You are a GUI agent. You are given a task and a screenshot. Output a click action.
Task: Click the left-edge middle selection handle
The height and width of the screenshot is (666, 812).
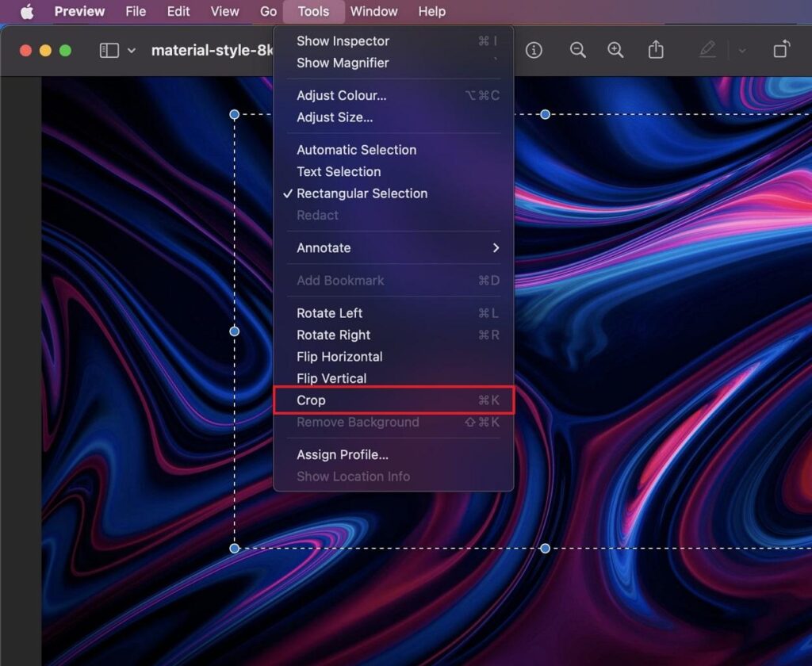coord(234,331)
